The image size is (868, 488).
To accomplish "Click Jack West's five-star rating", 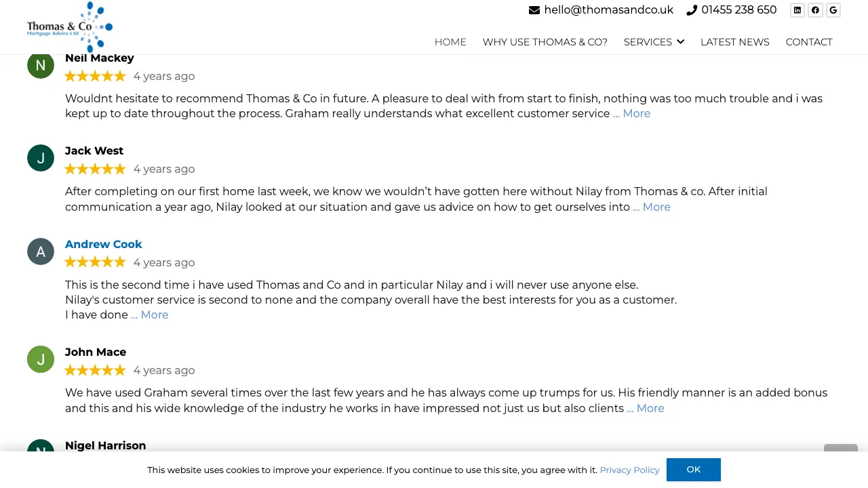I will pyautogui.click(x=95, y=169).
